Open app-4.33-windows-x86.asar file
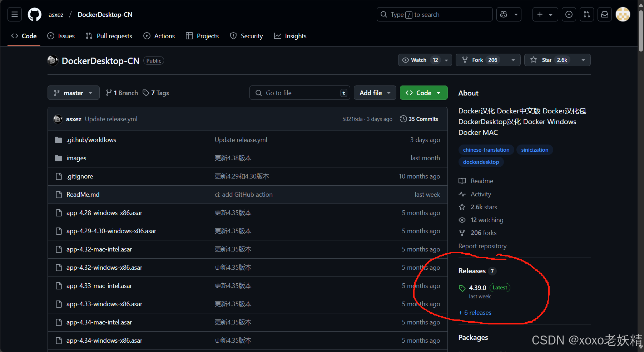The image size is (644, 352). [104, 304]
